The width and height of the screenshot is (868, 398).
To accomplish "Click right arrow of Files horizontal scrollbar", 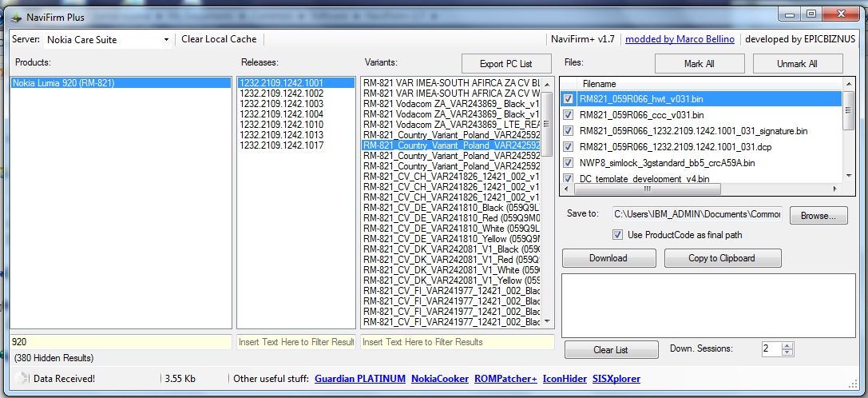I will [835, 189].
